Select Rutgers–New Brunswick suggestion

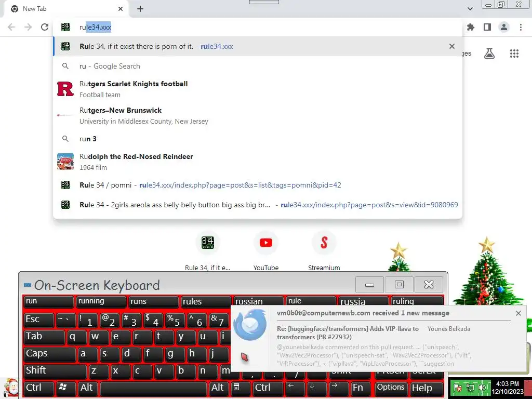pos(258,115)
